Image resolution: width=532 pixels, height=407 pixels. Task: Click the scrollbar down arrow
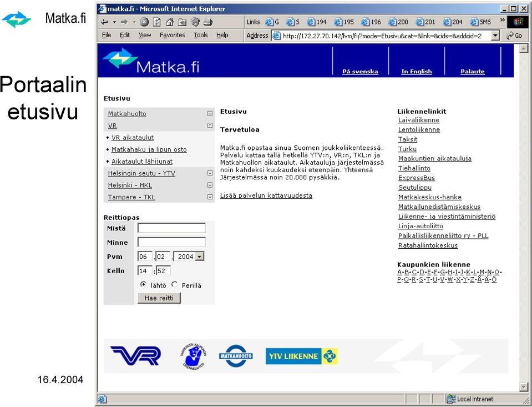524,387
